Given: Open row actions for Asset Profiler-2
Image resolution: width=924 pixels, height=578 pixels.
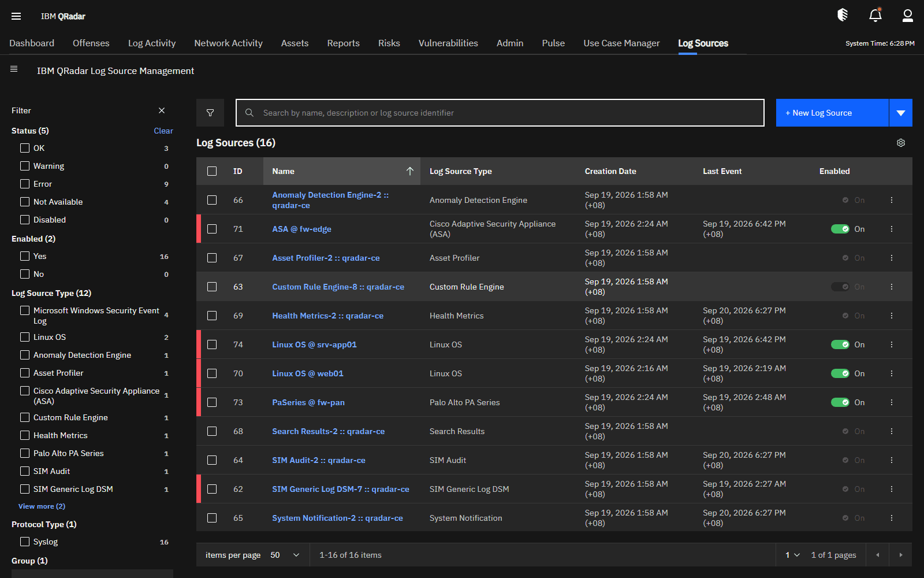Looking at the screenshot, I should pyautogui.click(x=892, y=258).
